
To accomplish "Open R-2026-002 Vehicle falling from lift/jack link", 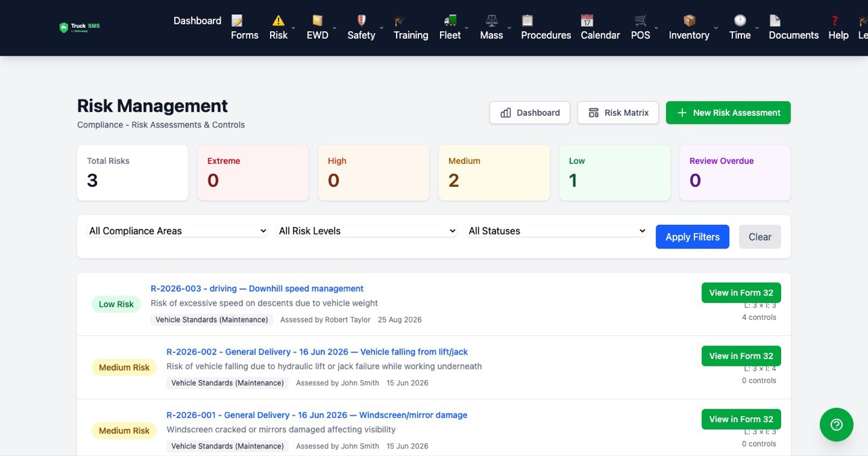I will tap(317, 352).
